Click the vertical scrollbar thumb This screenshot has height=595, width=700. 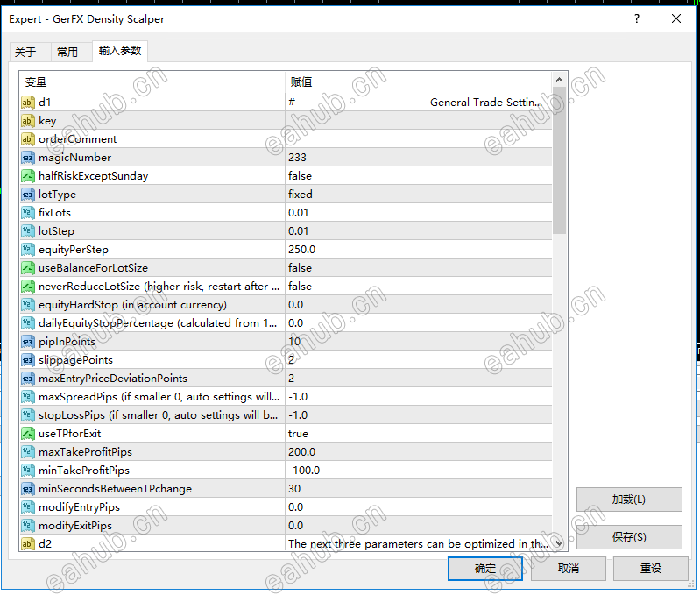tap(559, 160)
